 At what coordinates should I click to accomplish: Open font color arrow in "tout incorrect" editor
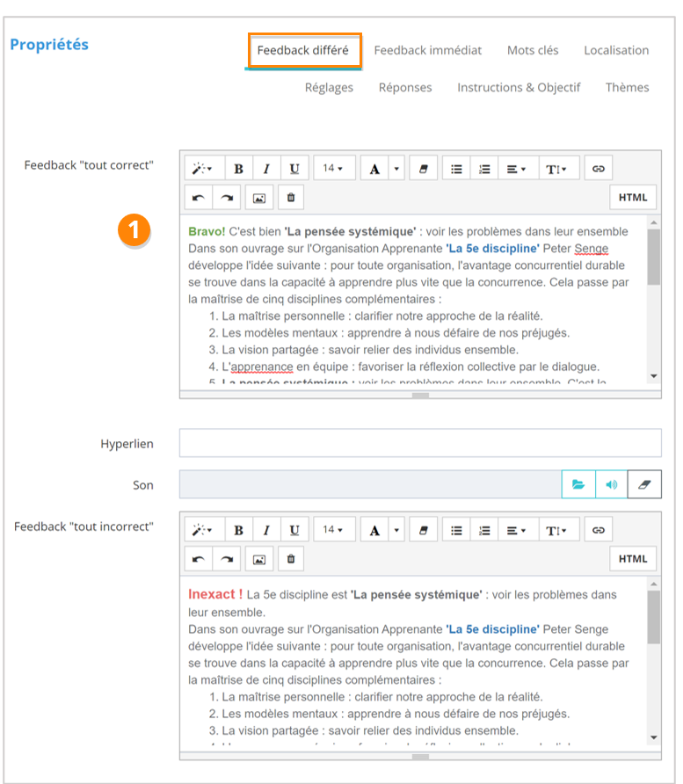coord(396,530)
